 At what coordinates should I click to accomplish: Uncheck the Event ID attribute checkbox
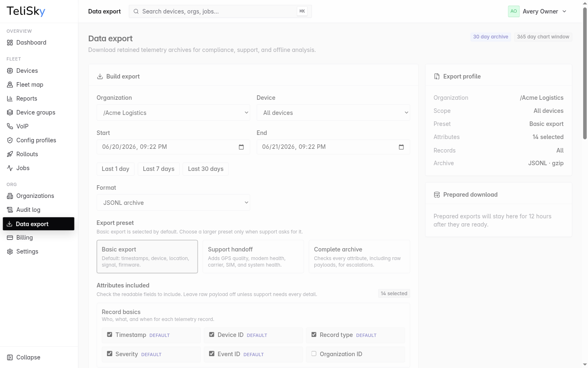(212, 354)
